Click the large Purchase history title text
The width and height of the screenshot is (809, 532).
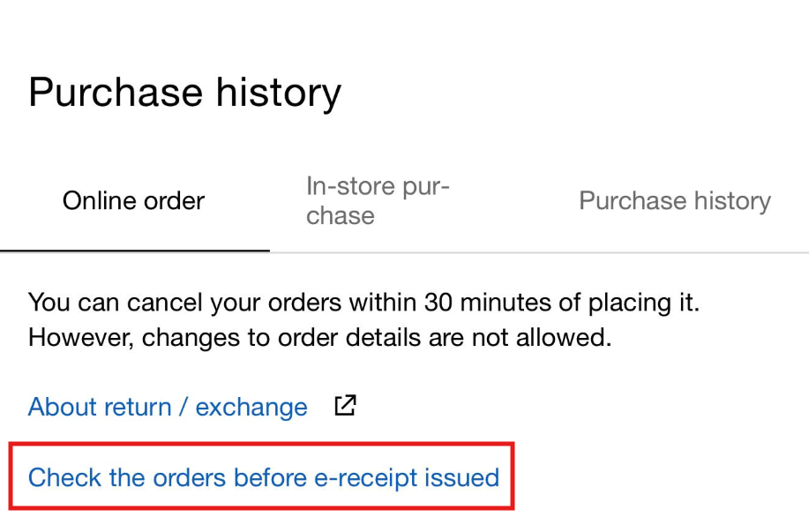point(184,93)
